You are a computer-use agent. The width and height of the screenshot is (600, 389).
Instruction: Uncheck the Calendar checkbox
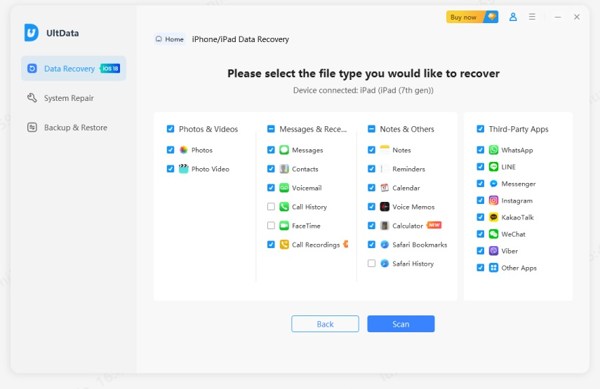pos(371,187)
